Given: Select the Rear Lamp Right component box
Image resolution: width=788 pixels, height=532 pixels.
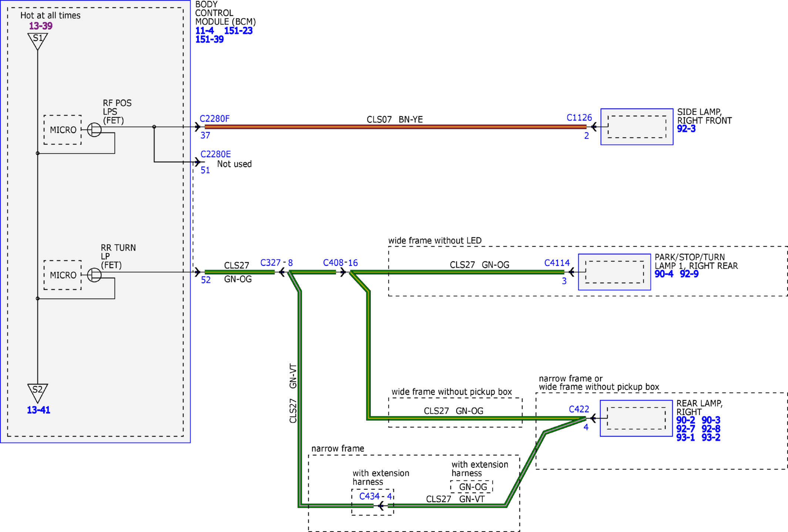Looking at the screenshot, I should point(636,418).
